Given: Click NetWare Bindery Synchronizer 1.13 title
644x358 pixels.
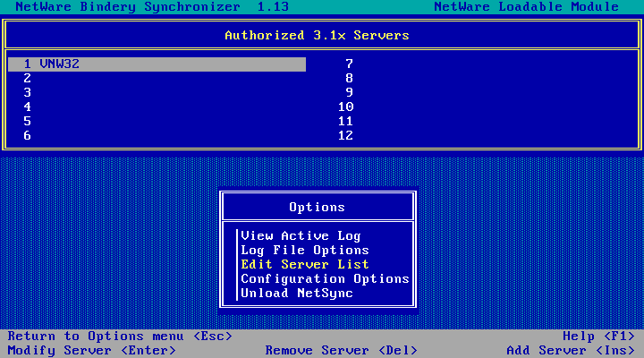Looking at the screenshot, I should (152, 6).
